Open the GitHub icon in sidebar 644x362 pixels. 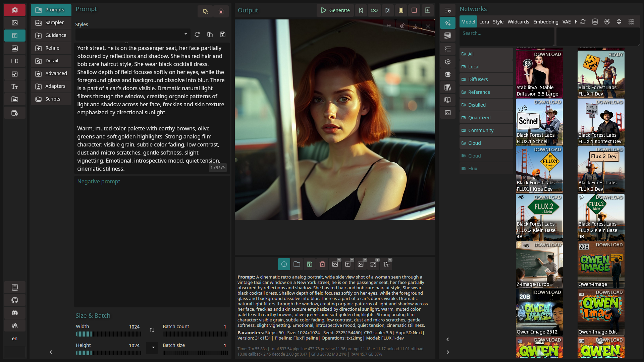click(x=15, y=300)
